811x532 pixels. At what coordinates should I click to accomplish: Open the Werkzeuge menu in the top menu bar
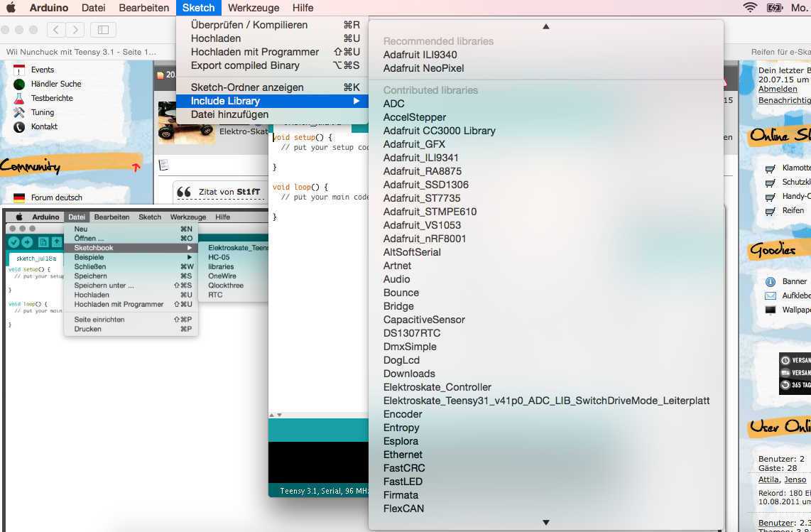coord(254,8)
